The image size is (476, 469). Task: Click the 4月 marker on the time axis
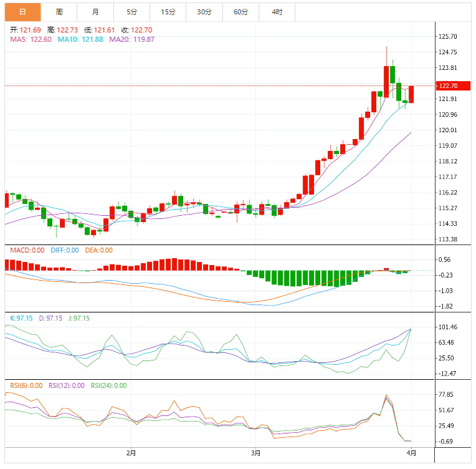coord(411,452)
